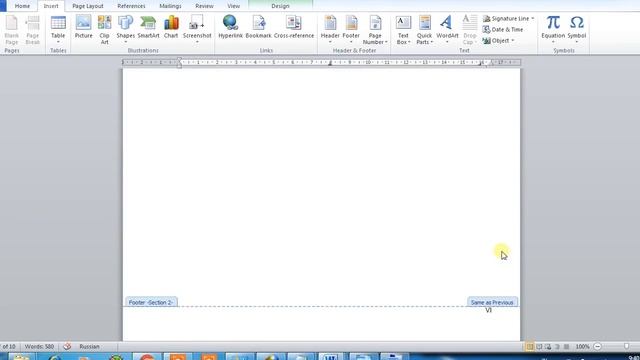Image resolution: width=640 pixels, height=360 pixels.
Task: Insert a Bookmark
Action: [258, 27]
